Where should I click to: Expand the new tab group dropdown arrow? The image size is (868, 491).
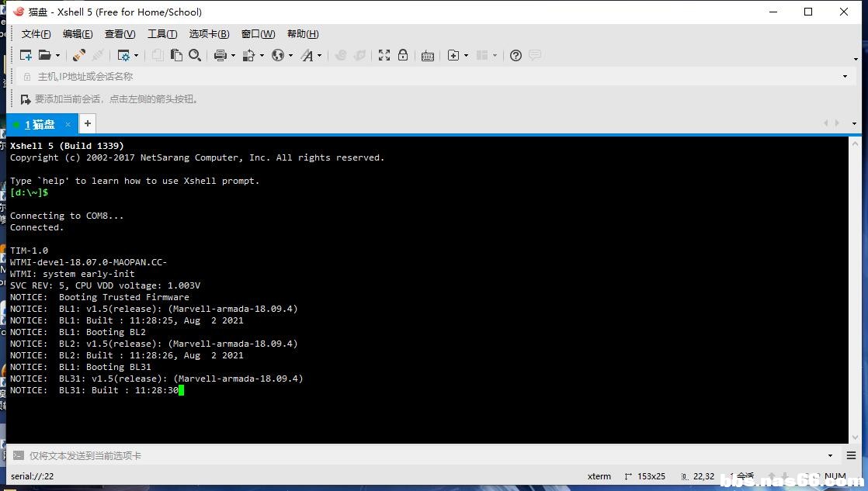(x=466, y=56)
